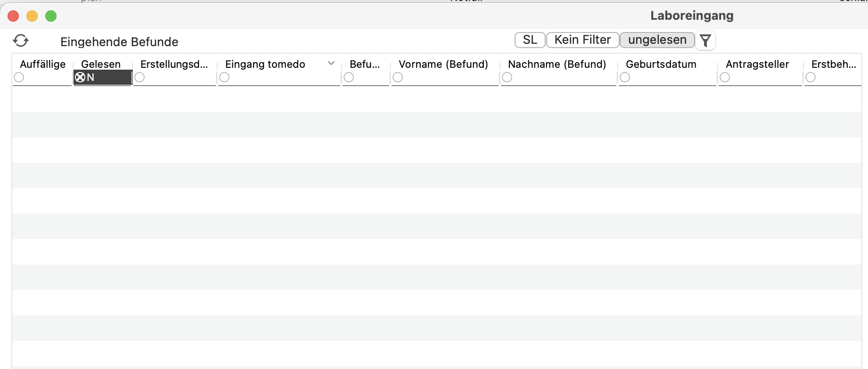
Task: Click search circle under Geburtsdatum column
Action: 625,77
